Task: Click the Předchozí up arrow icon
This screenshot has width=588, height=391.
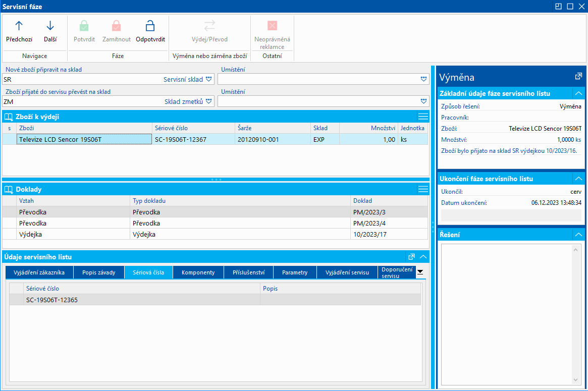Action: 19,26
